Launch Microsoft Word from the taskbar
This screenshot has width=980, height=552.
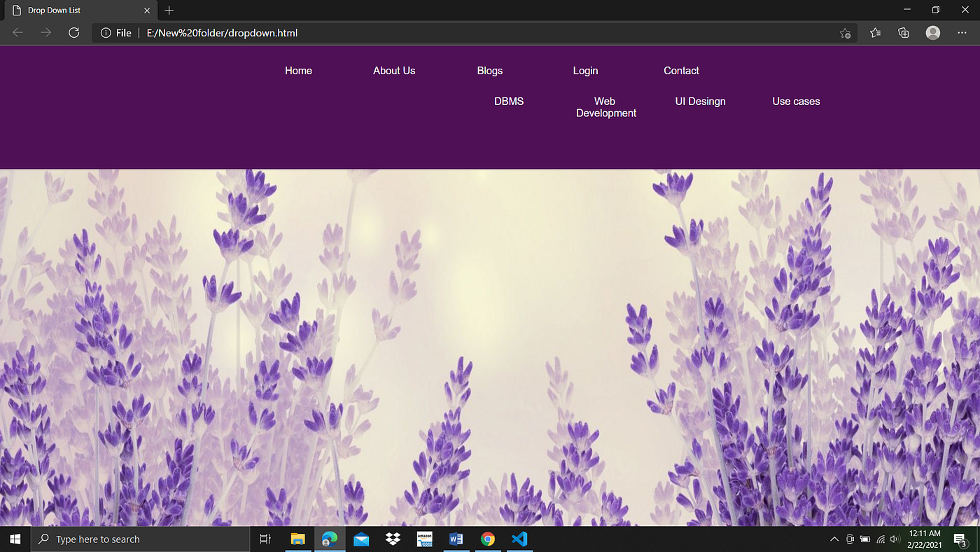coord(456,539)
